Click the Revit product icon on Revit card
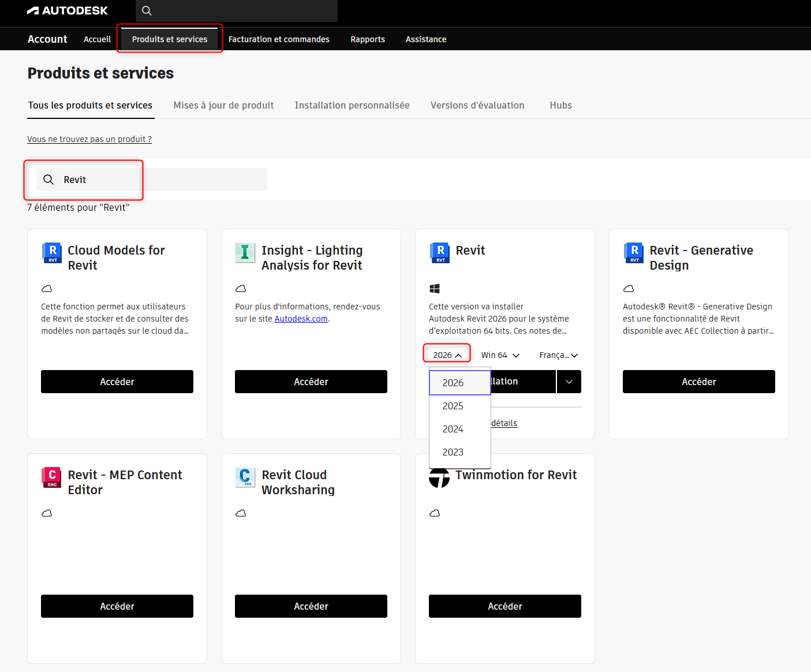Image resolution: width=811 pixels, height=672 pixels. coord(440,252)
